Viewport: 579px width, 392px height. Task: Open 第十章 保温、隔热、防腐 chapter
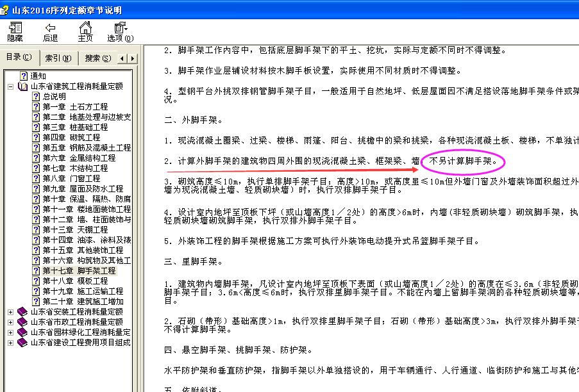coord(87,199)
